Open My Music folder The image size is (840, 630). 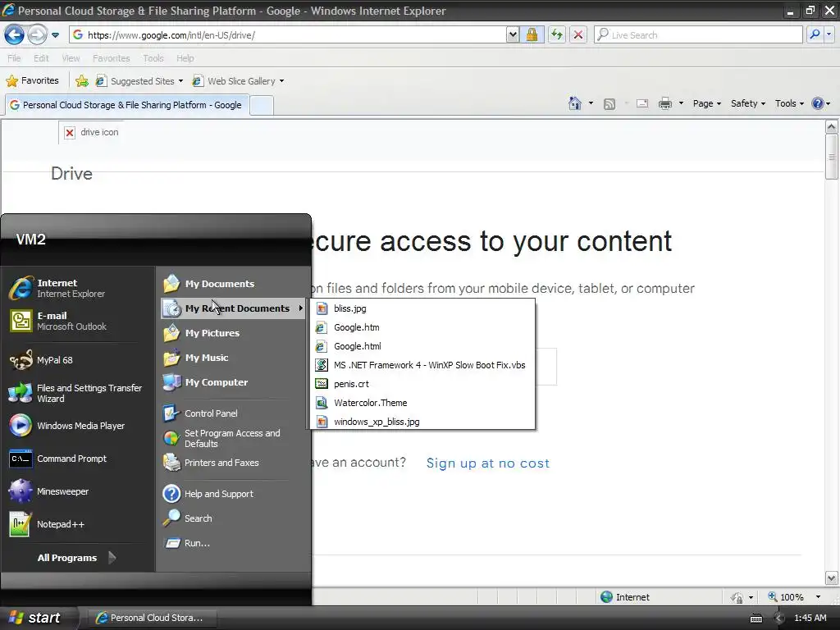coord(233,358)
